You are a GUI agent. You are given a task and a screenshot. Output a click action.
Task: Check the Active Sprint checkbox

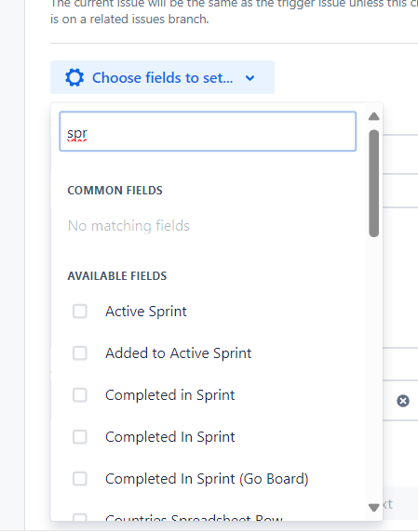point(80,312)
